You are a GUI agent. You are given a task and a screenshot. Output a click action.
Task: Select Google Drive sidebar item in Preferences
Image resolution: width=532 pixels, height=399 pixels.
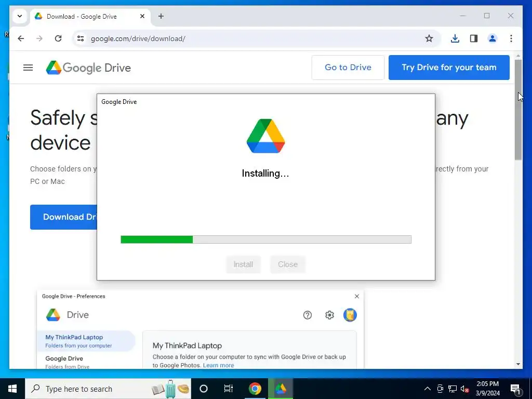pos(86,362)
